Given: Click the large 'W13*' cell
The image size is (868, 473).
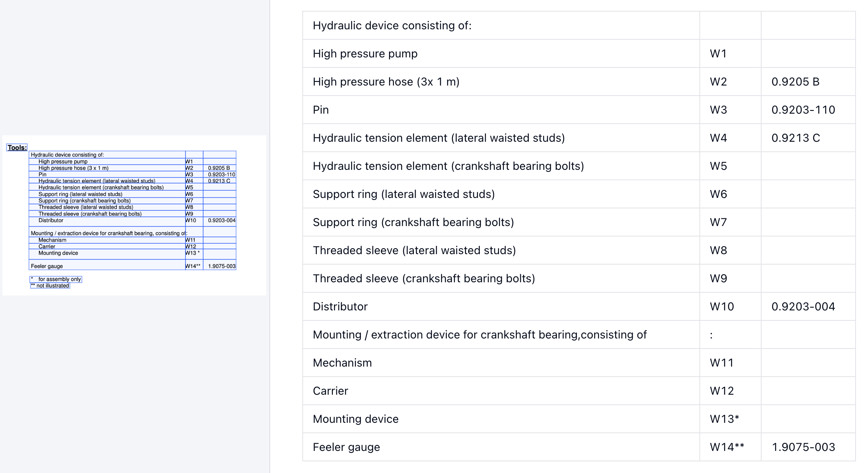Looking at the screenshot, I should pos(724,419).
